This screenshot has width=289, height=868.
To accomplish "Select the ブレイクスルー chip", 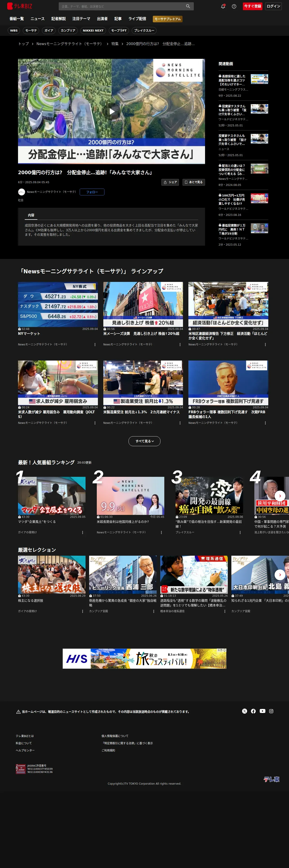I will pyautogui.click(x=144, y=31).
